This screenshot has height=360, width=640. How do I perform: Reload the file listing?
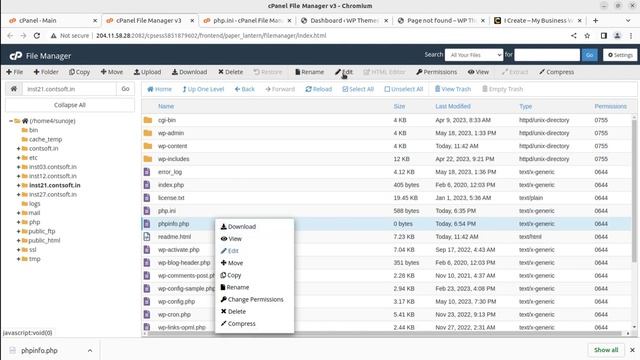point(318,89)
